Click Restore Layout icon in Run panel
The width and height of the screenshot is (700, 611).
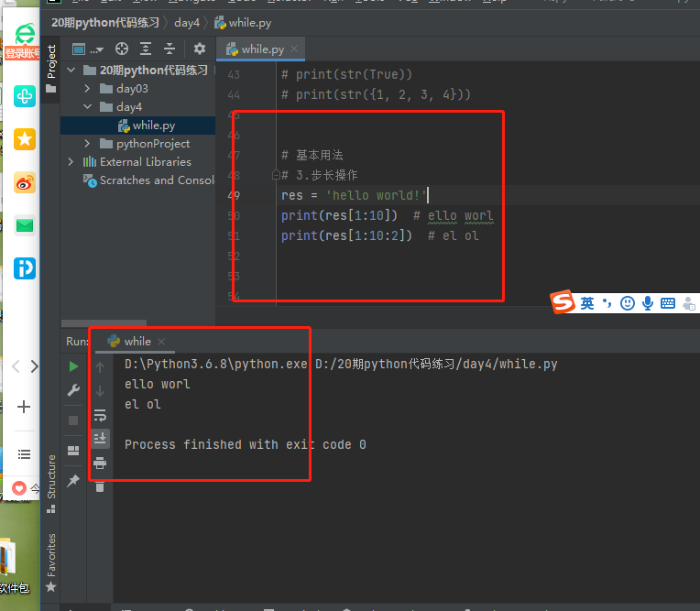click(x=73, y=451)
